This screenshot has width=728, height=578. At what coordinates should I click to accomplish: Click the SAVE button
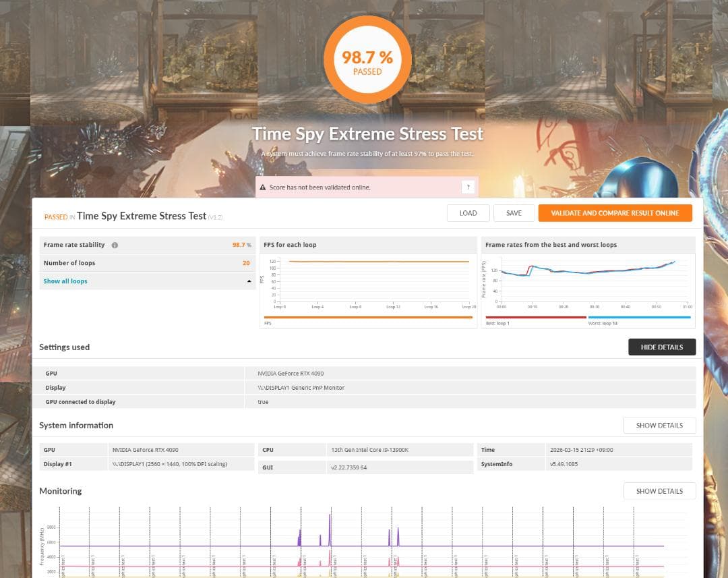(x=514, y=213)
